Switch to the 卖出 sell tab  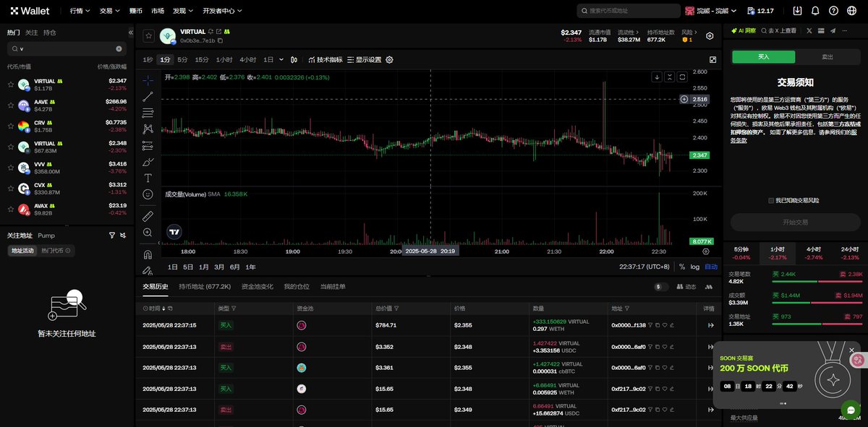(x=827, y=57)
